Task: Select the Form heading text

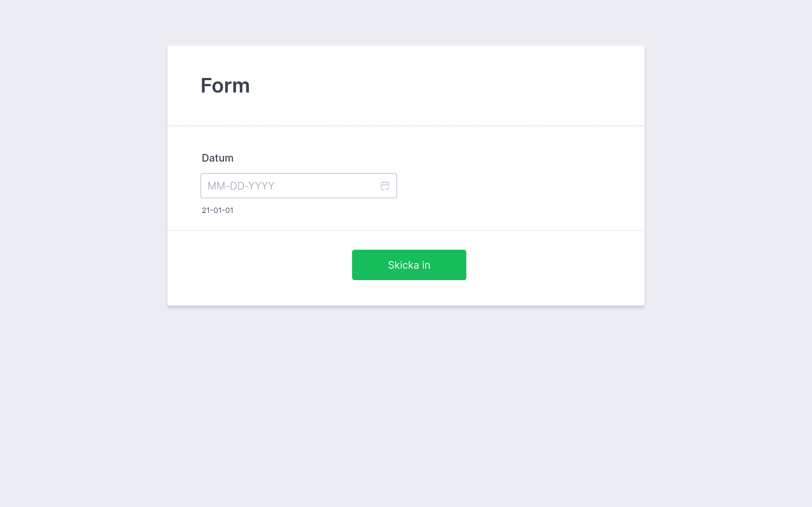Action: 225,86
